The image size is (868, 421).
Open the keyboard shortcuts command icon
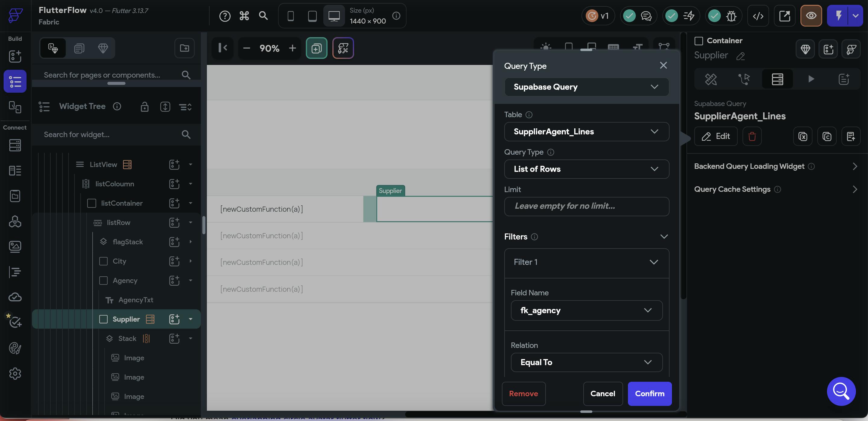tap(244, 16)
